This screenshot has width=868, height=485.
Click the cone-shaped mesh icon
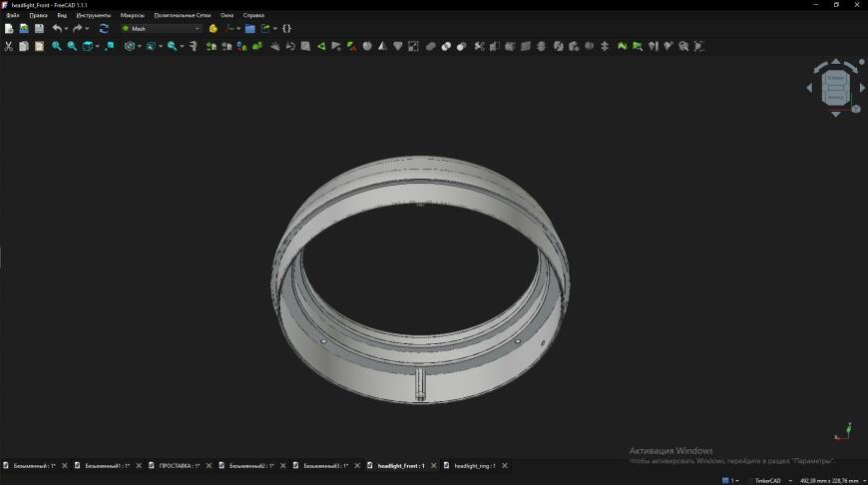point(382,47)
